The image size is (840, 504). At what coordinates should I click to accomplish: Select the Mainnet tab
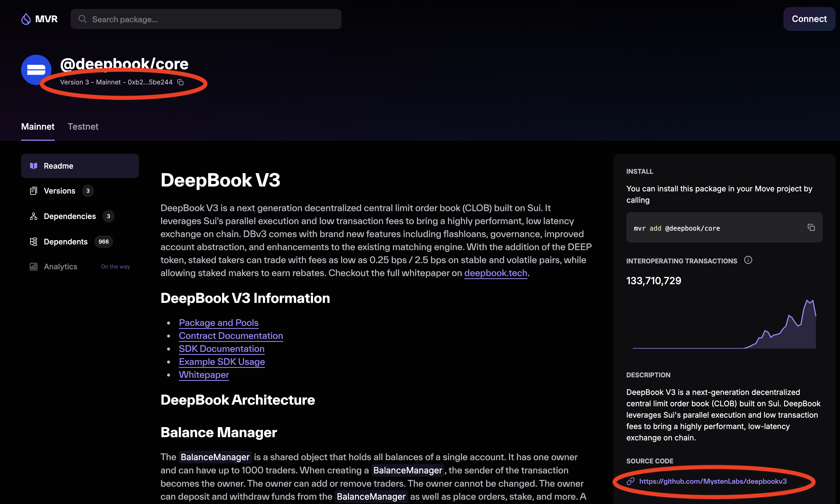(x=37, y=126)
